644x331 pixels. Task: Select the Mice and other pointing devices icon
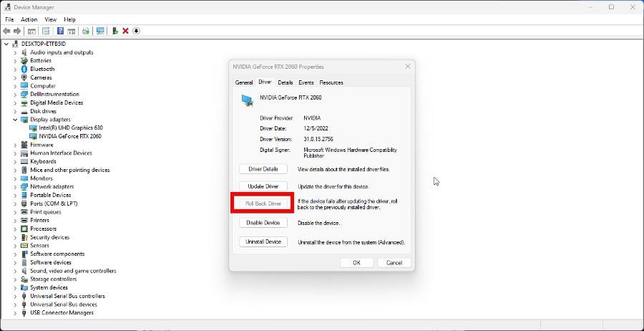coord(24,170)
